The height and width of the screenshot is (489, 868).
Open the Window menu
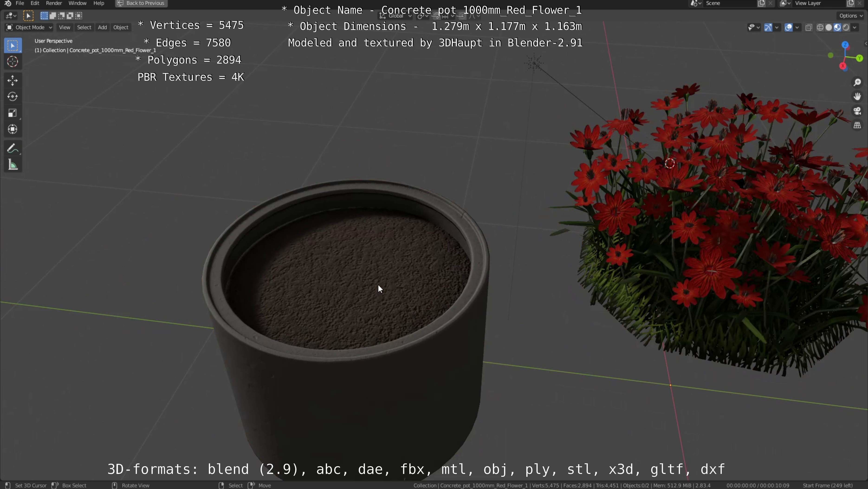click(x=78, y=3)
